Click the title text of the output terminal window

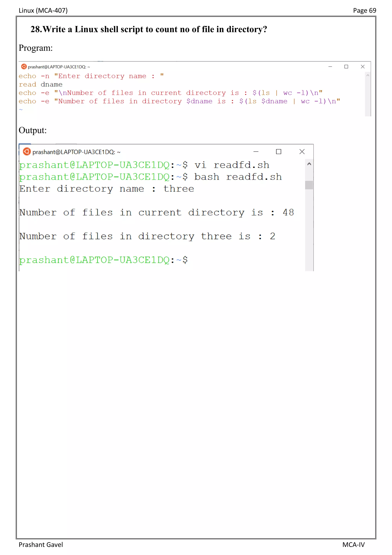(x=76, y=152)
